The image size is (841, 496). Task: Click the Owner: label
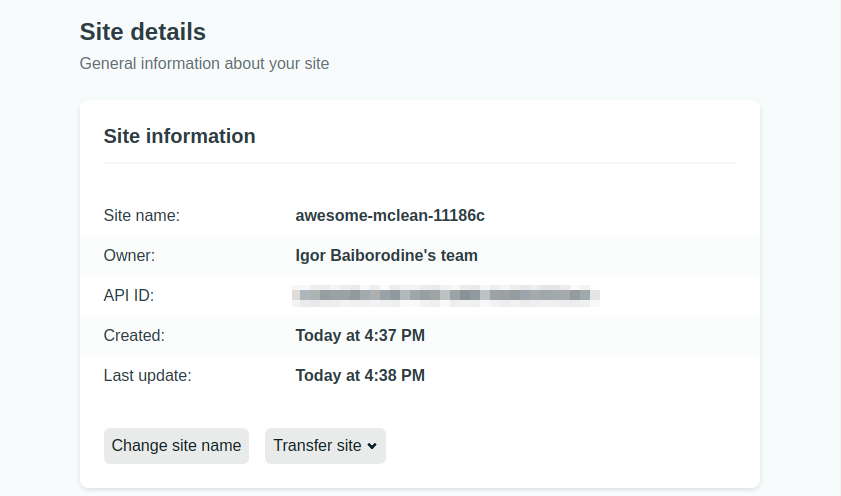pos(129,256)
